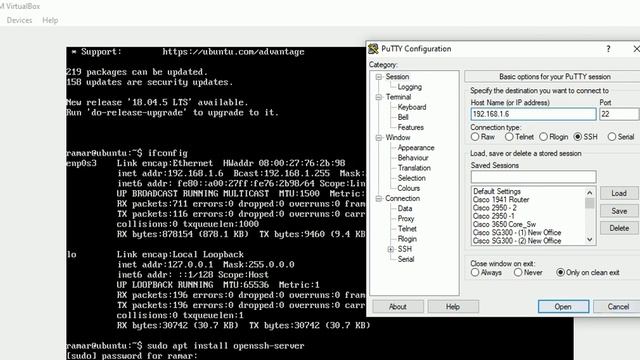The width and height of the screenshot is (640, 360).
Task: Open the Selection category
Action: 411,178
